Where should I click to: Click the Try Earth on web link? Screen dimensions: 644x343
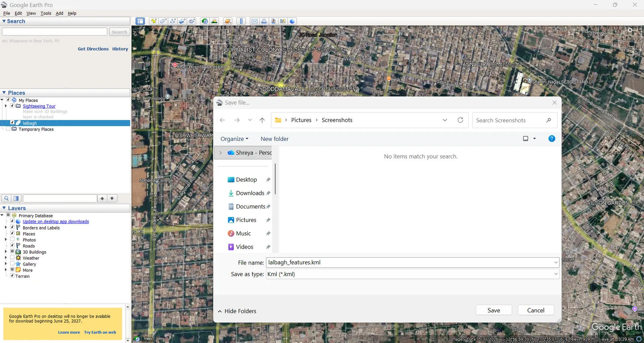pyautogui.click(x=100, y=332)
